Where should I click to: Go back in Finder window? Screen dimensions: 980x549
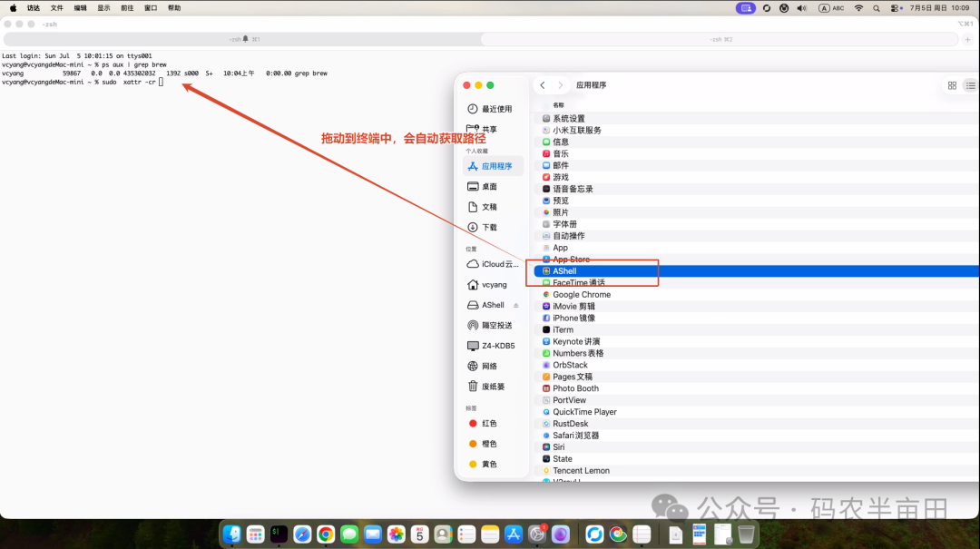(543, 85)
